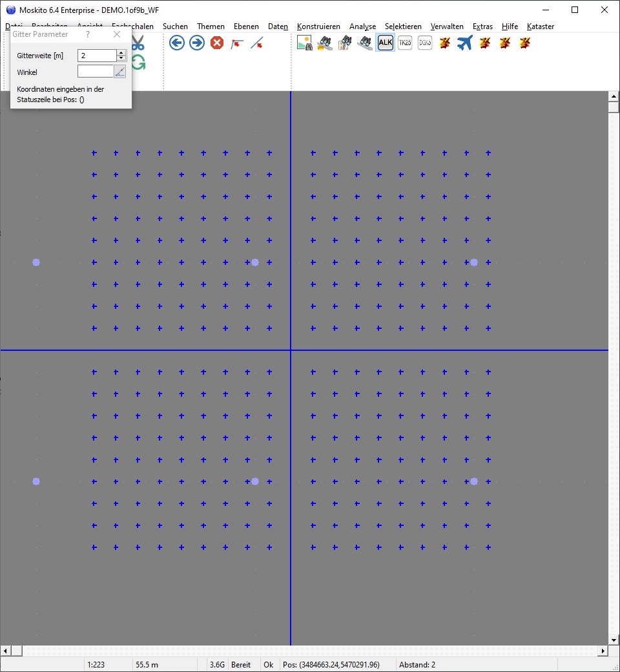Click the help question mark in Gitter Parameter

[88, 34]
